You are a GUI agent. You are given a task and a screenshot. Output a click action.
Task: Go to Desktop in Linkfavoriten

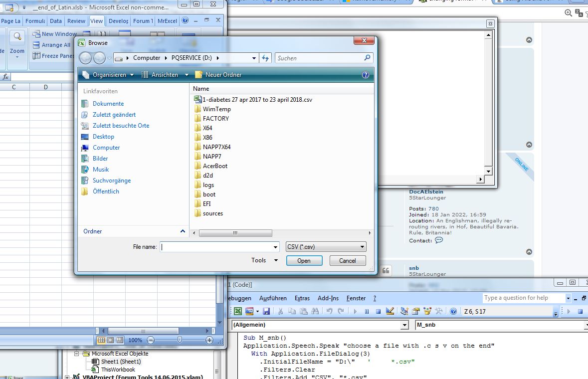[103, 137]
